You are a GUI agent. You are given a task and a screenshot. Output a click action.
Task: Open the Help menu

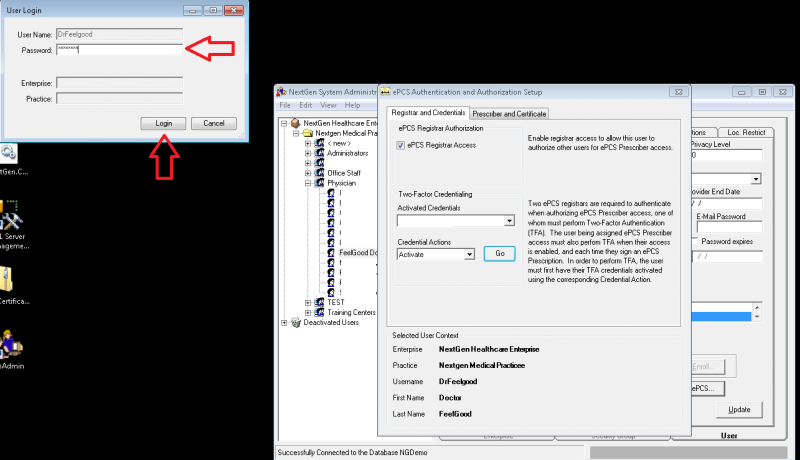coord(352,105)
